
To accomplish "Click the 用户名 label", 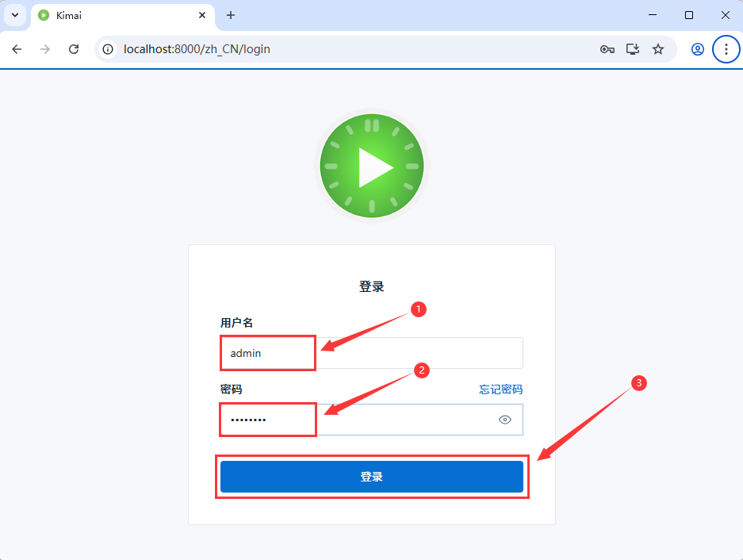I will click(x=236, y=323).
